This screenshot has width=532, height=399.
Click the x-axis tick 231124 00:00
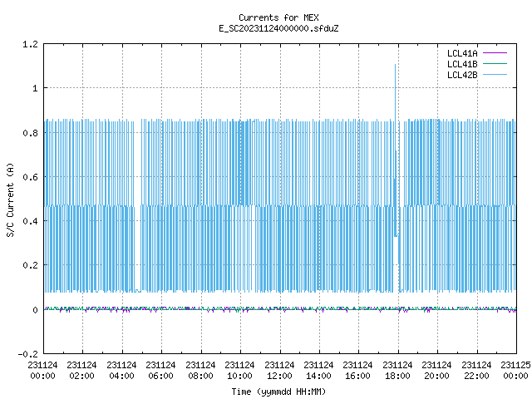(42, 371)
